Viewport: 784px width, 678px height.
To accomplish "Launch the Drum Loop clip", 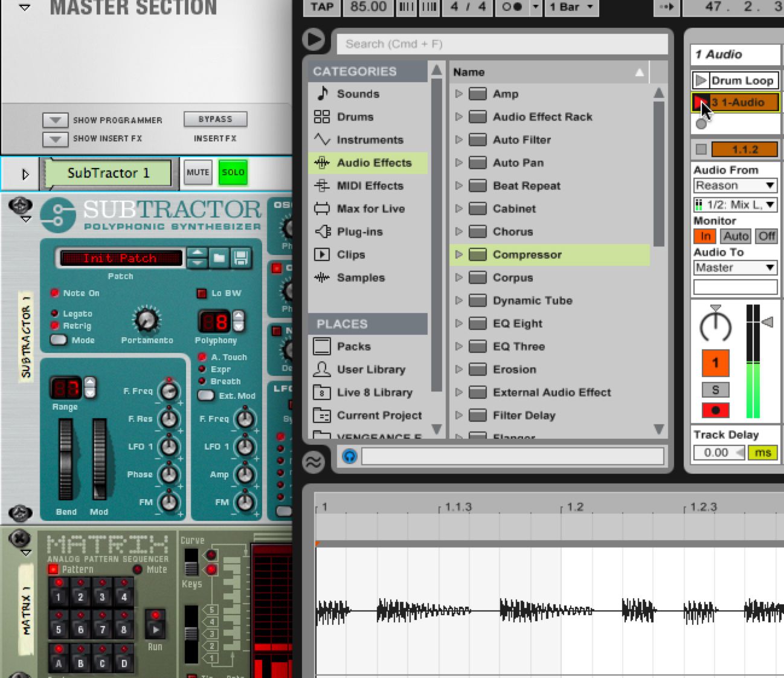I will pyautogui.click(x=701, y=80).
